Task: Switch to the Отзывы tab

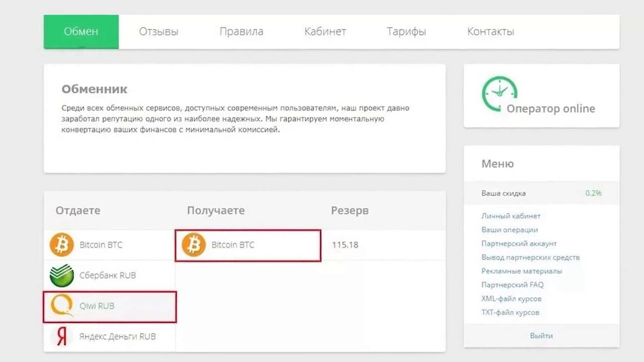Action: pyautogui.click(x=158, y=32)
